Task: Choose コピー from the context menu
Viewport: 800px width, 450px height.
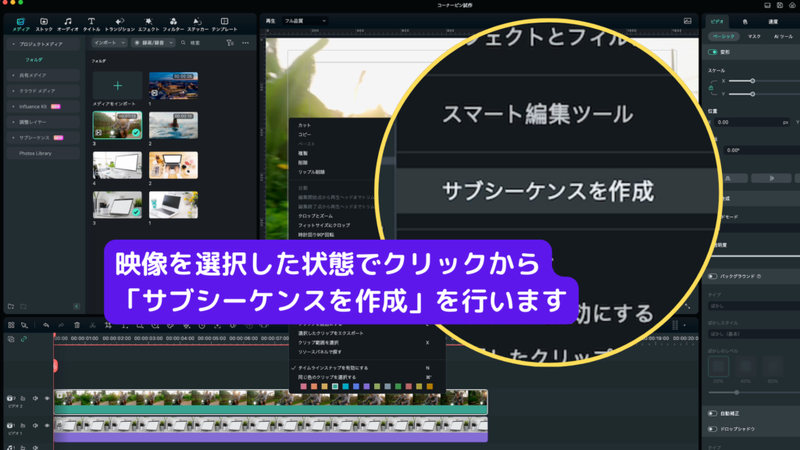Action: tap(305, 134)
